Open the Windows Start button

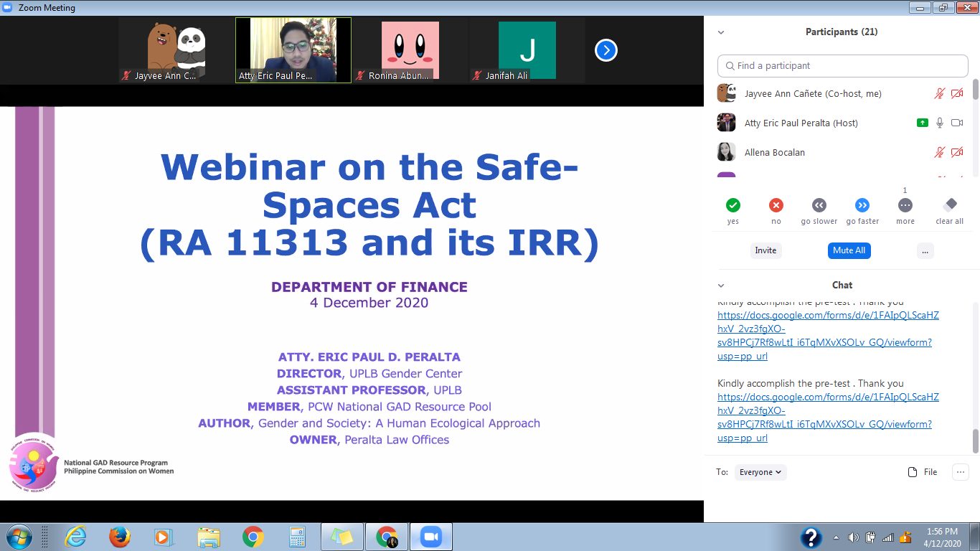coord(19,537)
